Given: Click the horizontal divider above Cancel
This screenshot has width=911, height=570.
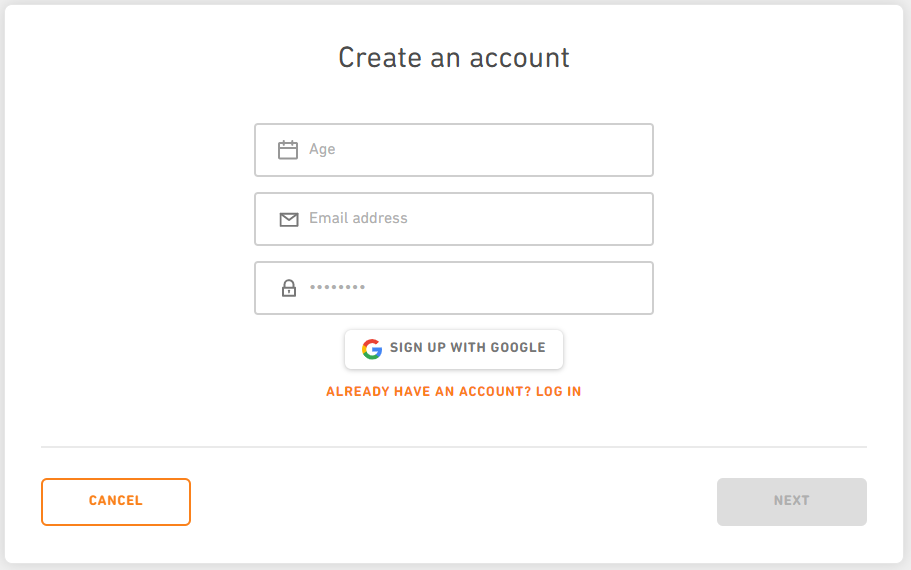Looking at the screenshot, I should (x=454, y=447).
